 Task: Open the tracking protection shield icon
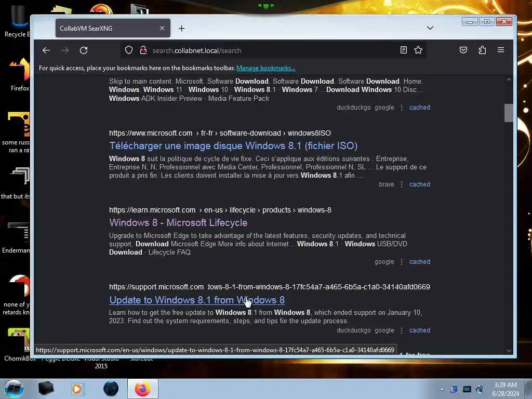(x=129, y=50)
